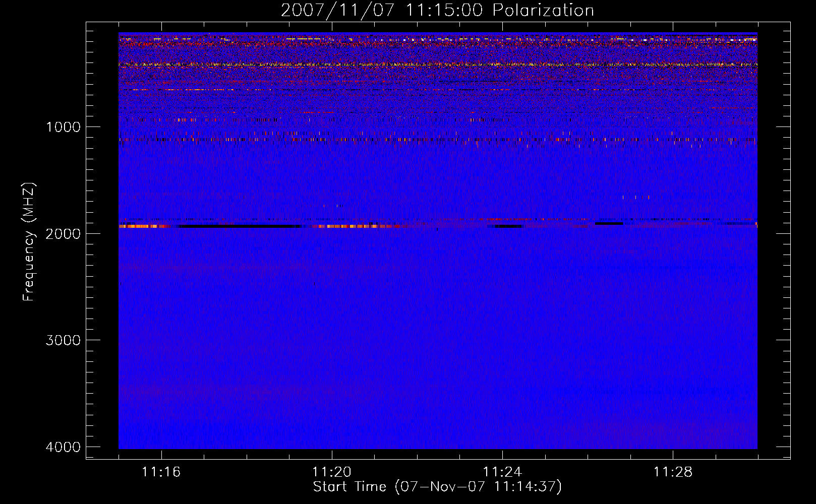
Task: Click the "11:20" time tick label
Action: pyautogui.click(x=331, y=472)
